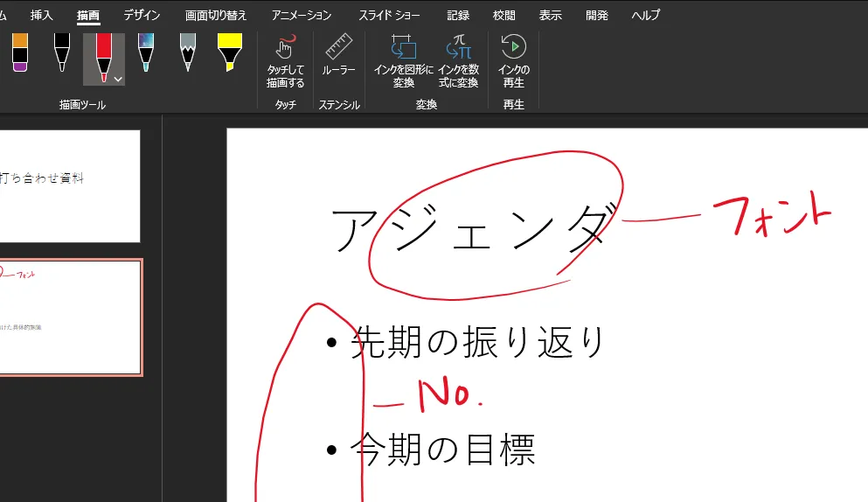The image size is (868, 502).
Task: Expand the red pen options dropdown arrow
Action: [118, 79]
